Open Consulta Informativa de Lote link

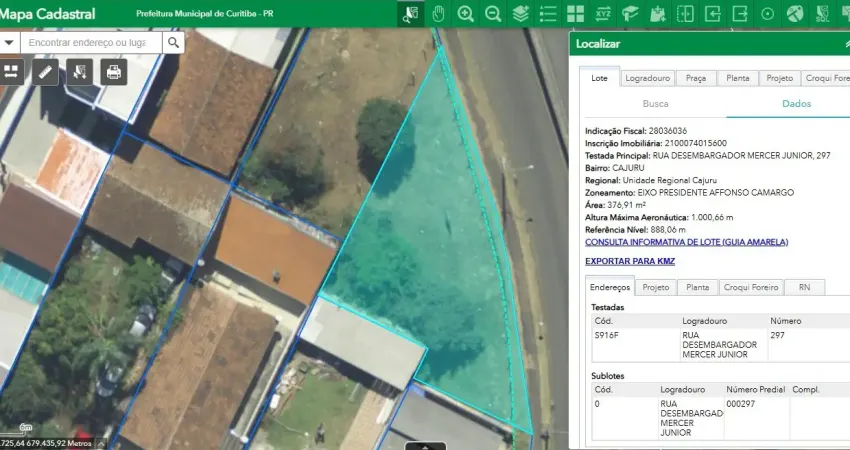click(686, 242)
